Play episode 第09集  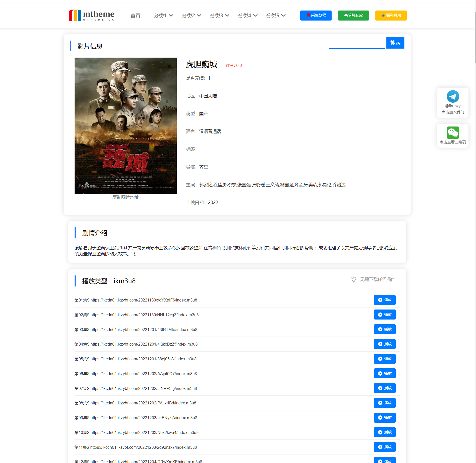coord(385,418)
